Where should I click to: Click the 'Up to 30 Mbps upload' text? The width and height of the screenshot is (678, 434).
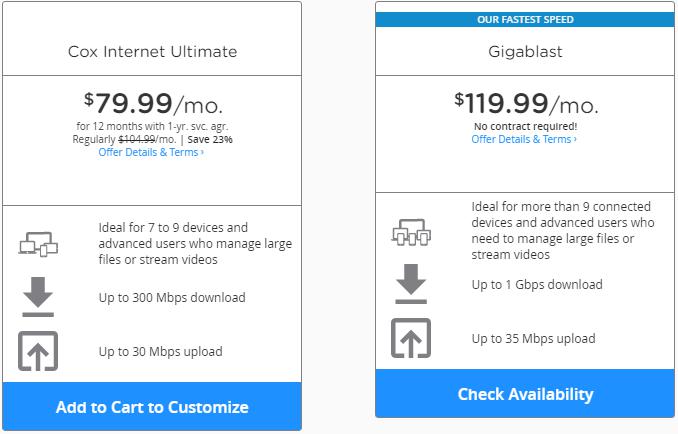[x=161, y=351]
